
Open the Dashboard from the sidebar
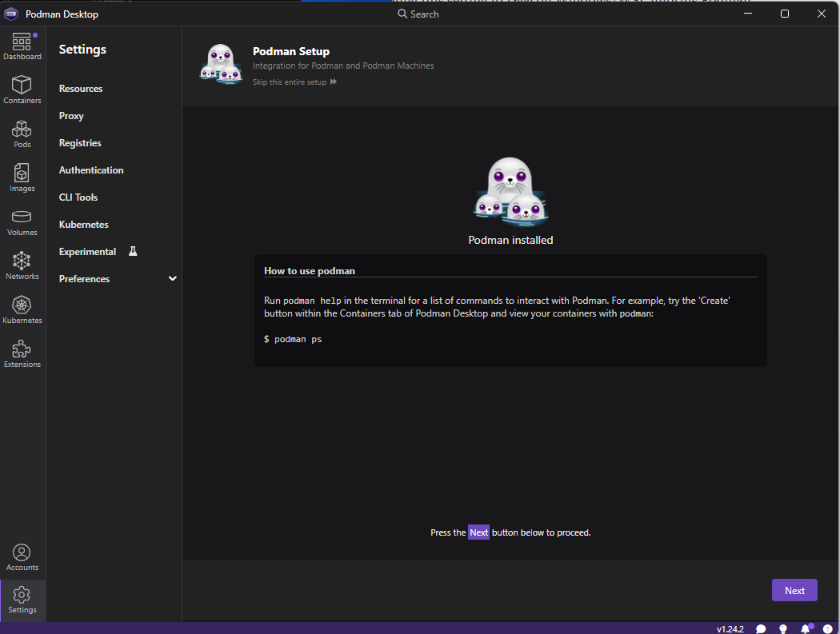22,46
